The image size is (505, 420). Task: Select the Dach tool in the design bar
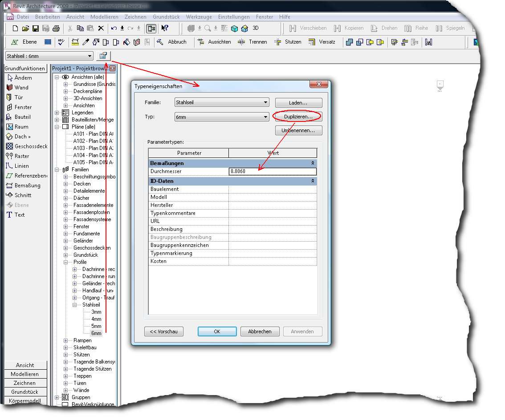[18, 137]
